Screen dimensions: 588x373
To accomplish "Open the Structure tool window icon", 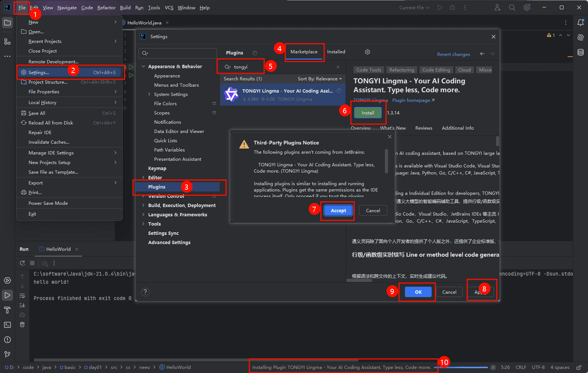I will (7, 41).
